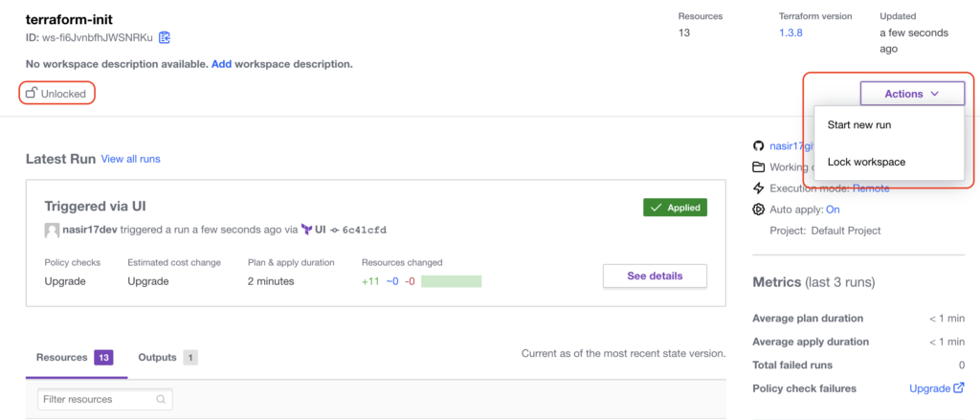Click the GitHub repository icon

click(x=758, y=145)
